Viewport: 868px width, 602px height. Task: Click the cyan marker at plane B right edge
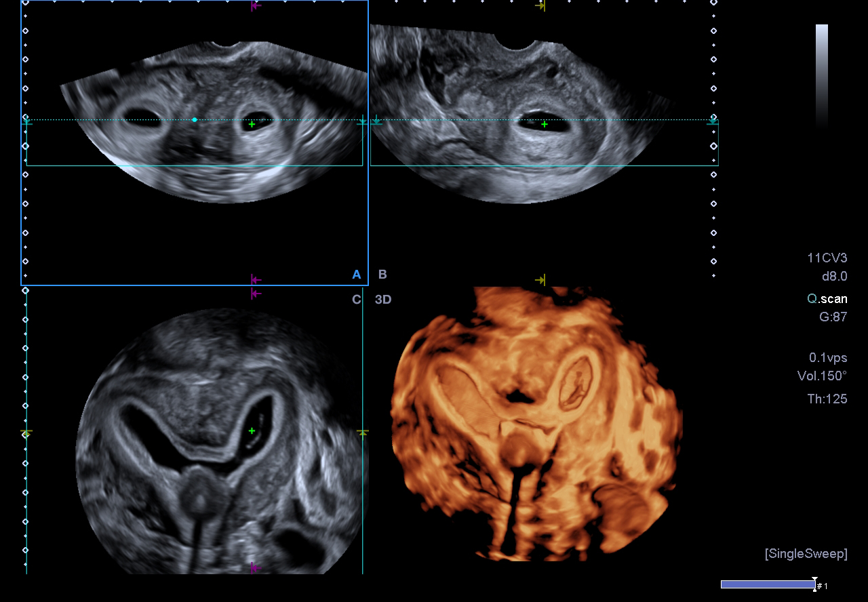712,121
